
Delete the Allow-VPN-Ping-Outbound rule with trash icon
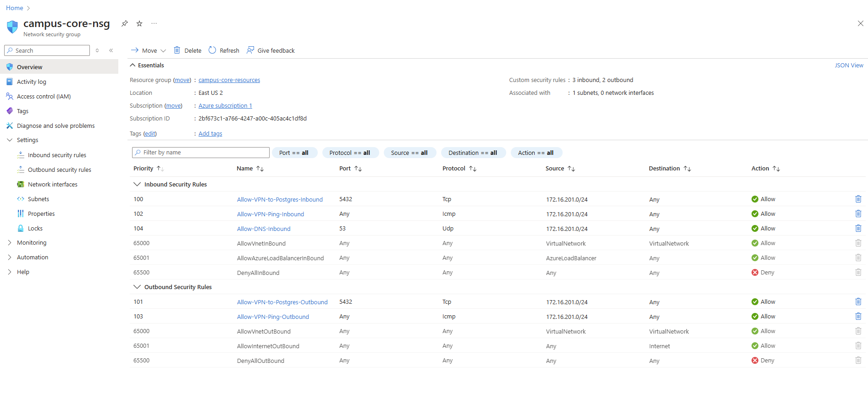[858, 316]
